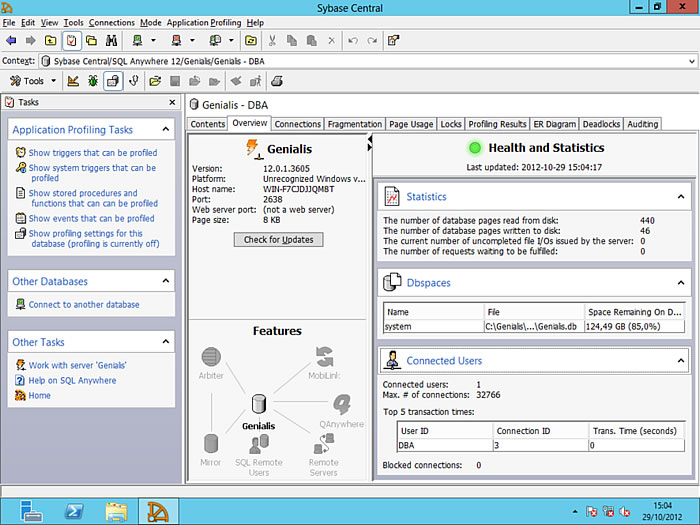The height and width of the screenshot is (525, 700).
Task: Switch to the Fragmentation tab
Action: (354, 124)
